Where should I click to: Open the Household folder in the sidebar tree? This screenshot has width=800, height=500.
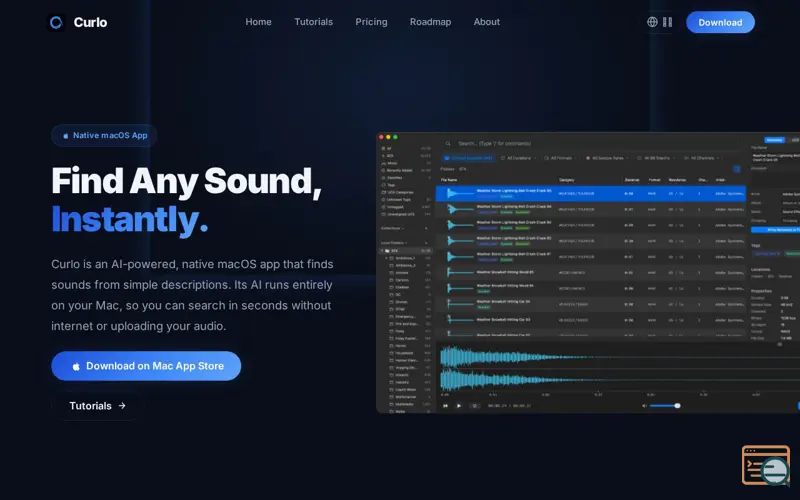pyautogui.click(x=410, y=353)
